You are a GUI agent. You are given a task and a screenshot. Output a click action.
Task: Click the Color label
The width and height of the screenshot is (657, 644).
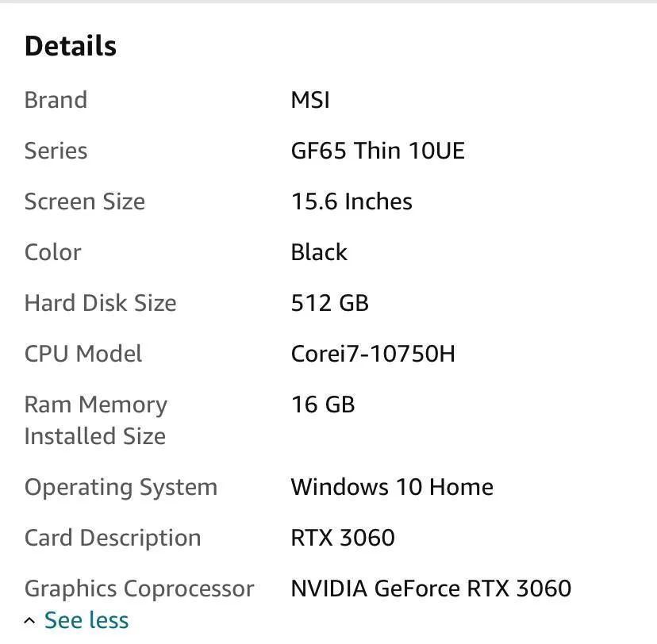(x=52, y=252)
